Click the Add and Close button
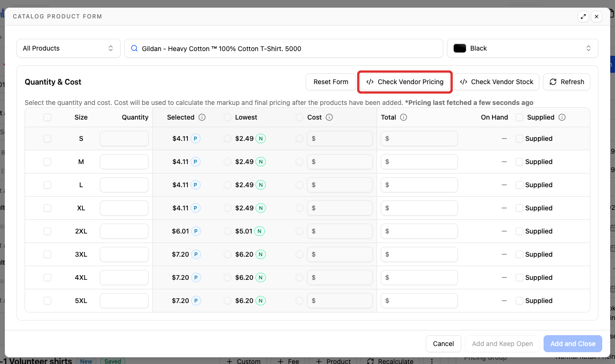 click(x=573, y=344)
